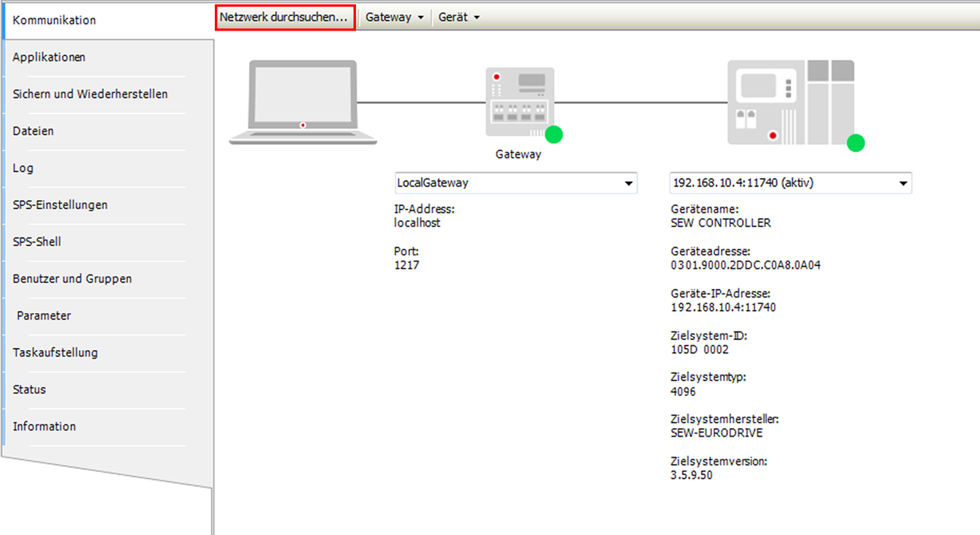The height and width of the screenshot is (535, 980).
Task: Click the Gateway device icon
Action: [519, 102]
